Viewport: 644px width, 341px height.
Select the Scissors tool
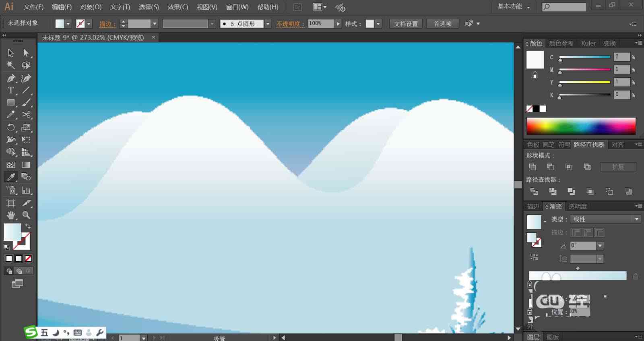point(26,115)
